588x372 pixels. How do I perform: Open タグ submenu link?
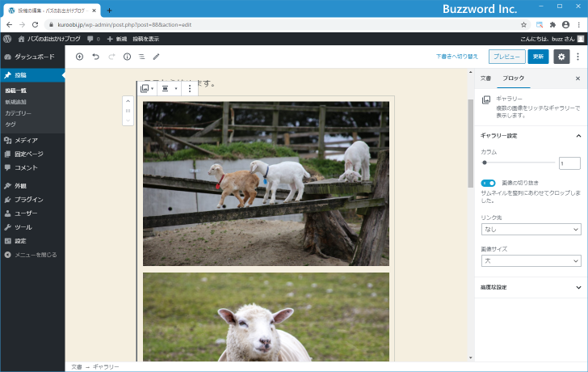(10, 125)
